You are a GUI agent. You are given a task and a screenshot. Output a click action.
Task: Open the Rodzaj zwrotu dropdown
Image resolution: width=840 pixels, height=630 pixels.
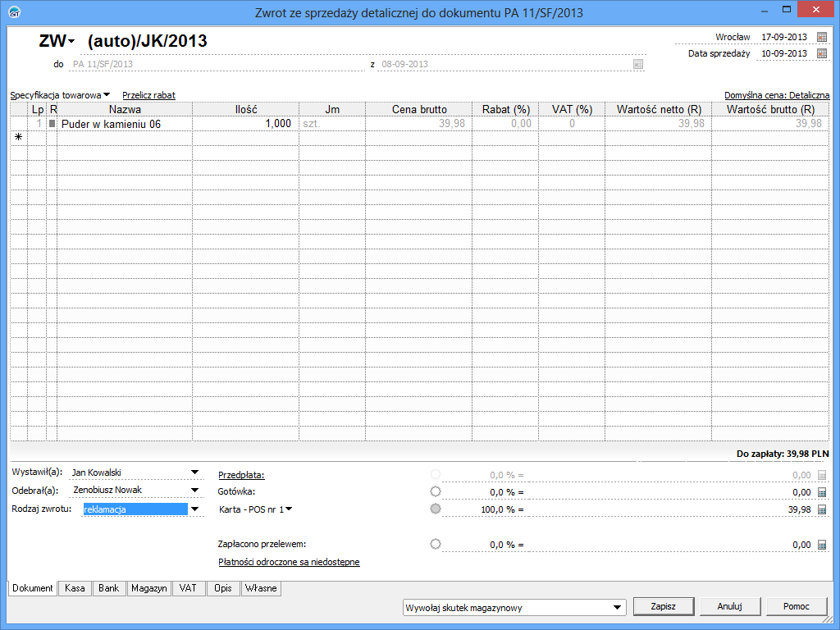pos(194,509)
